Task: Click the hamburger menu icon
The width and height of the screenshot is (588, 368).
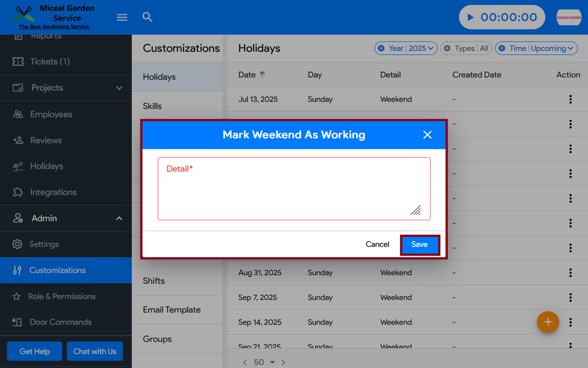Action: (122, 17)
